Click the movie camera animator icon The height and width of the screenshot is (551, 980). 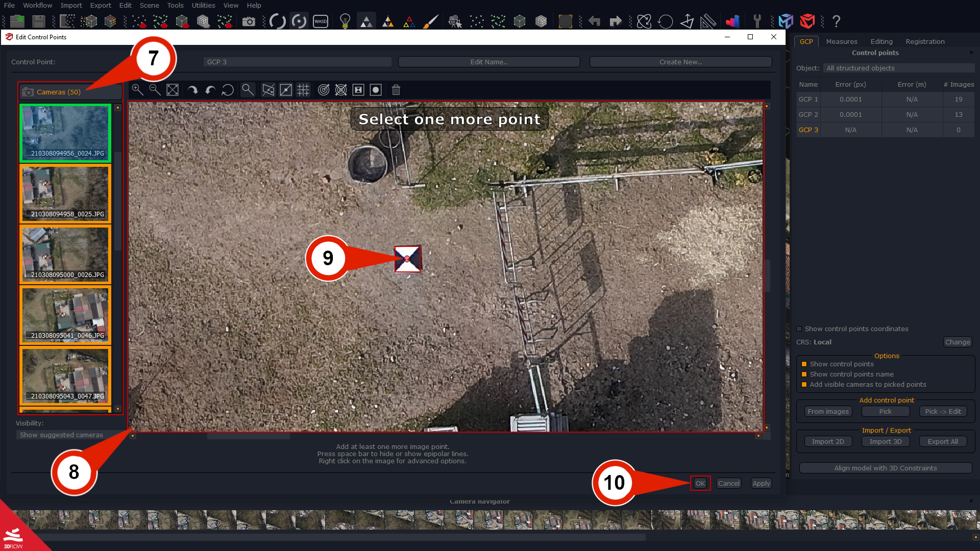454,21
